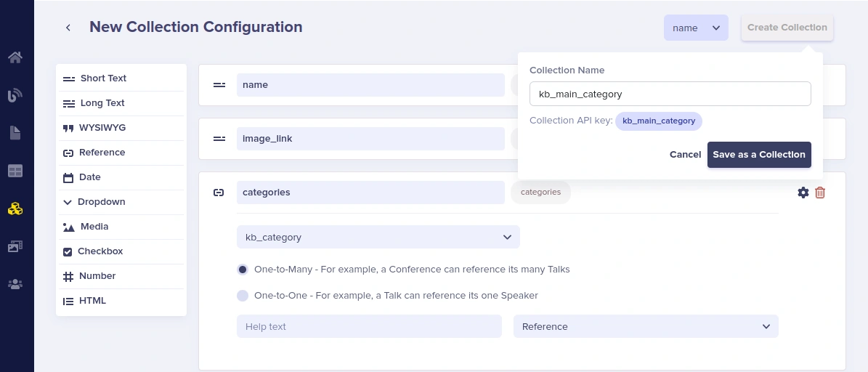The image size is (868, 372).
Task: Go back using the left chevron arrow
Action: [68, 28]
